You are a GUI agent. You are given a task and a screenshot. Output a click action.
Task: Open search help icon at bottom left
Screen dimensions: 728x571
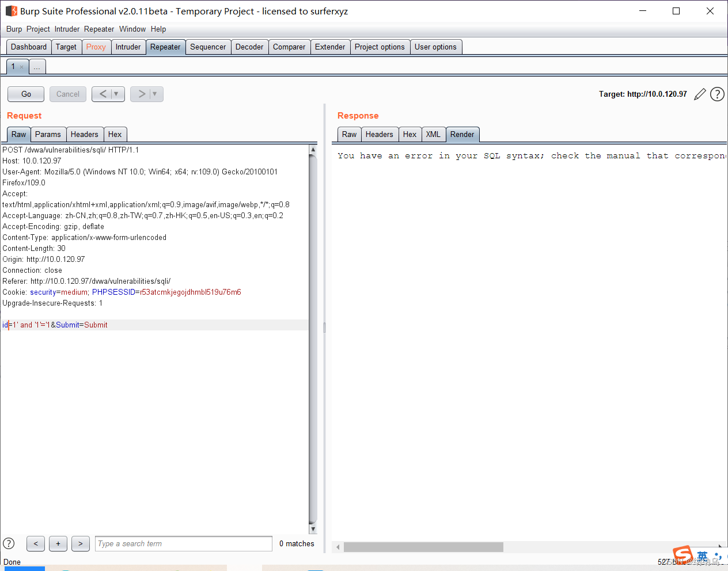coord(9,543)
